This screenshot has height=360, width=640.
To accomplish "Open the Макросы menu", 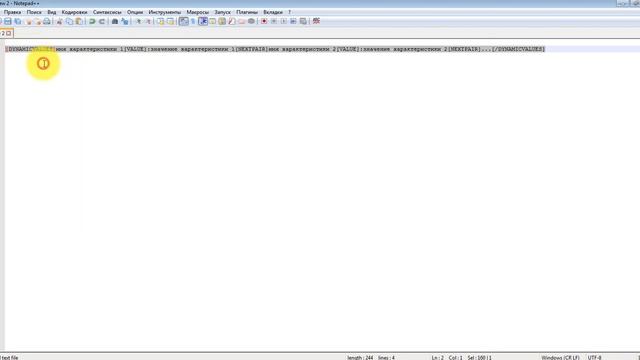I will (198, 12).
